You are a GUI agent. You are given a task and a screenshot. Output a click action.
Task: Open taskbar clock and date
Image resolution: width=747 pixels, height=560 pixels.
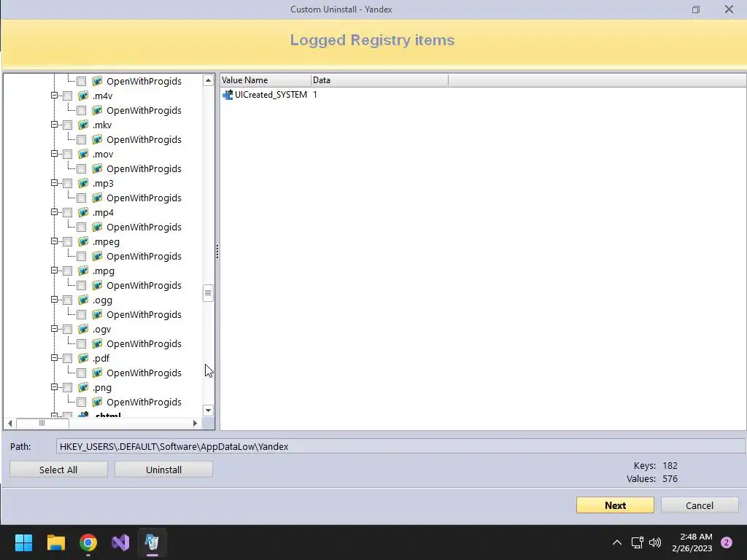pyautogui.click(x=692, y=542)
